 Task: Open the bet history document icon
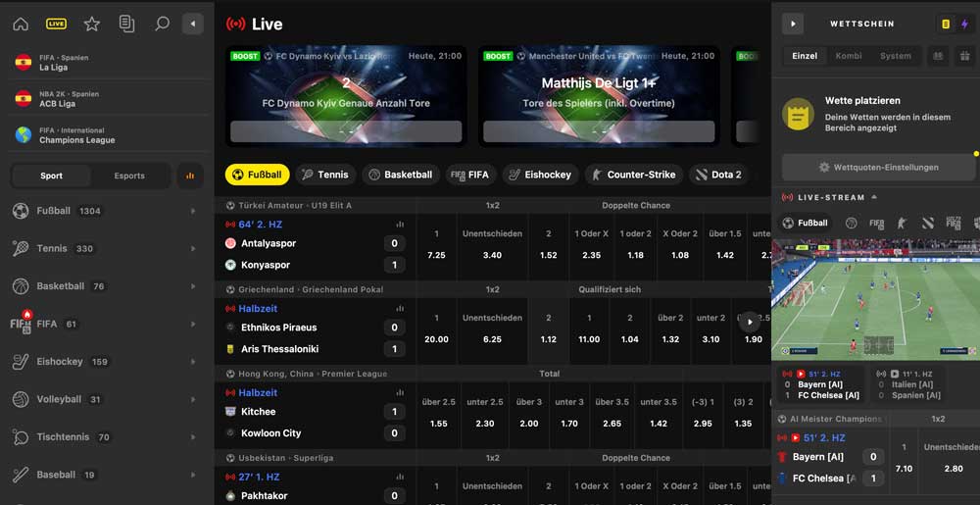[126, 24]
